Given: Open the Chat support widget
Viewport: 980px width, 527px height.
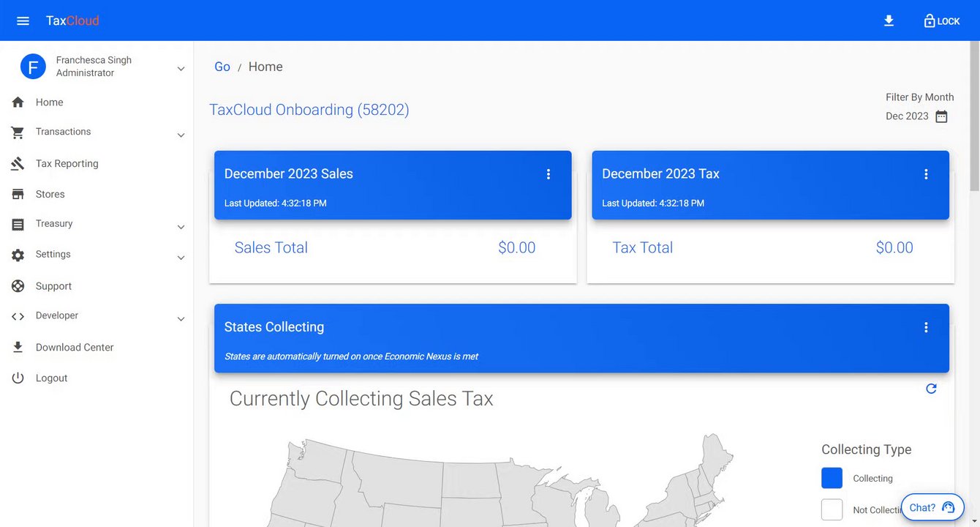Looking at the screenshot, I should coord(932,507).
